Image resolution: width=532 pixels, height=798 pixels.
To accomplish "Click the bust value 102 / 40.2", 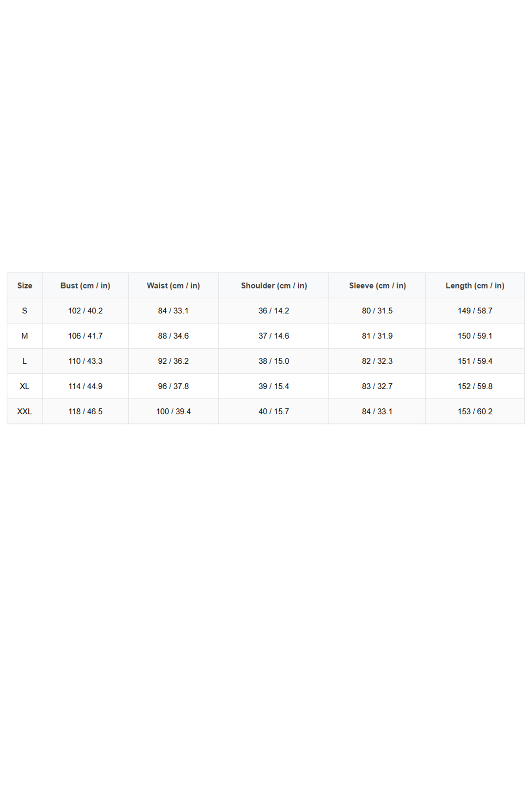I will 85,311.
